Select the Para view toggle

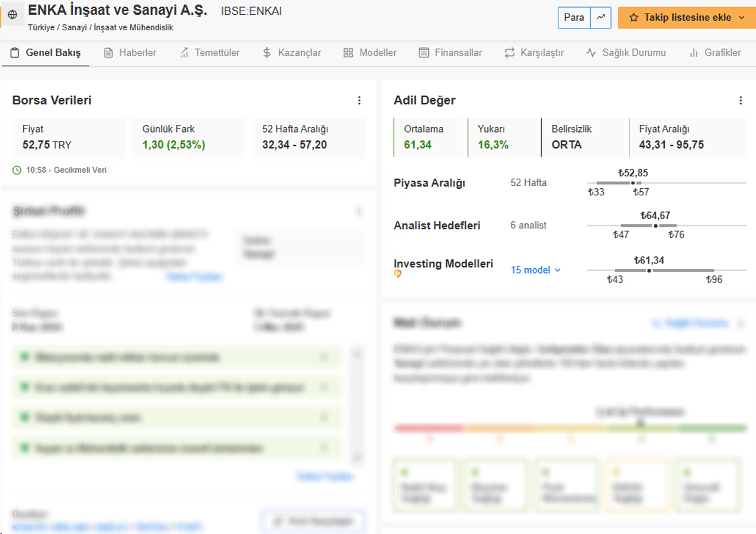click(x=574, y=18)
